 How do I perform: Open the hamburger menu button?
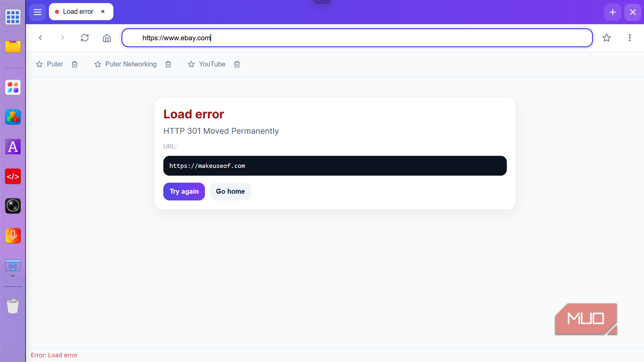(37, 12)
